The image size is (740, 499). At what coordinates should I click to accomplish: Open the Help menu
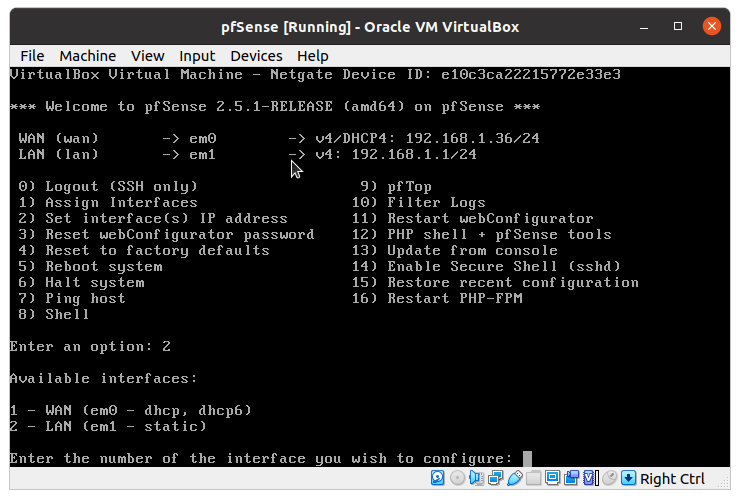pyautogui.click(x=312, y=56)
